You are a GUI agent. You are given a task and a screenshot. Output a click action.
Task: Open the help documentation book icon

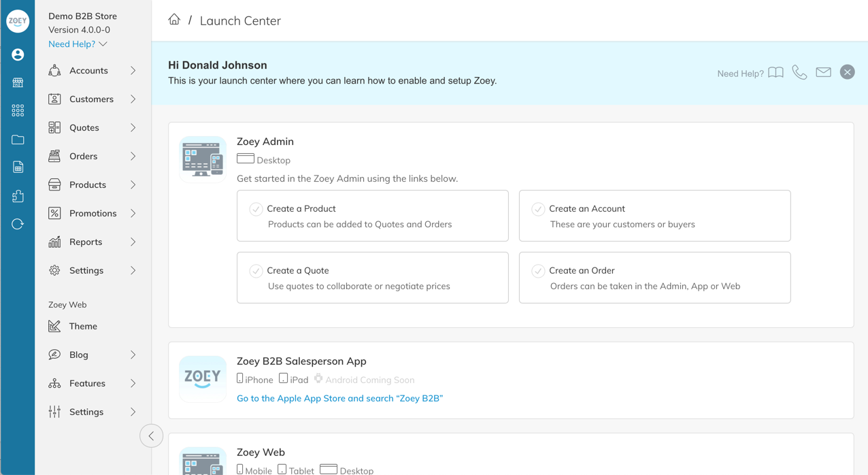tap(775, 72)
